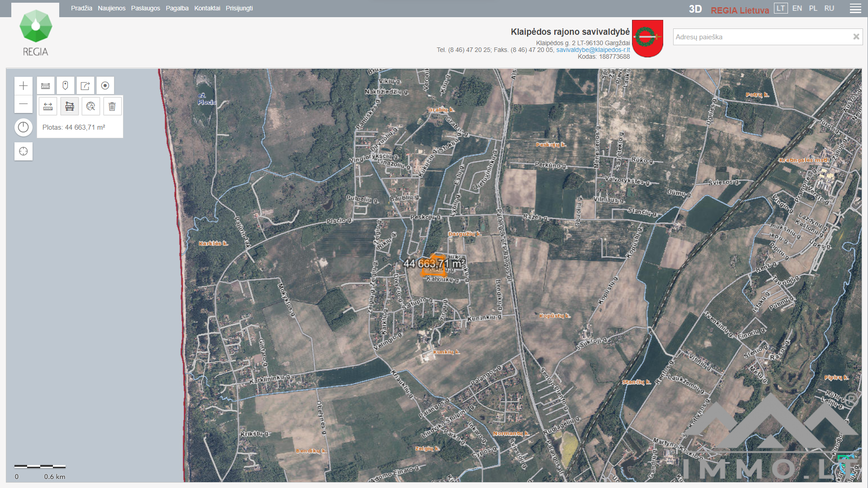This screenshot has height=488, width=868.
Task: Click Prisijungti to log in
Action: (x=239, y=8)
